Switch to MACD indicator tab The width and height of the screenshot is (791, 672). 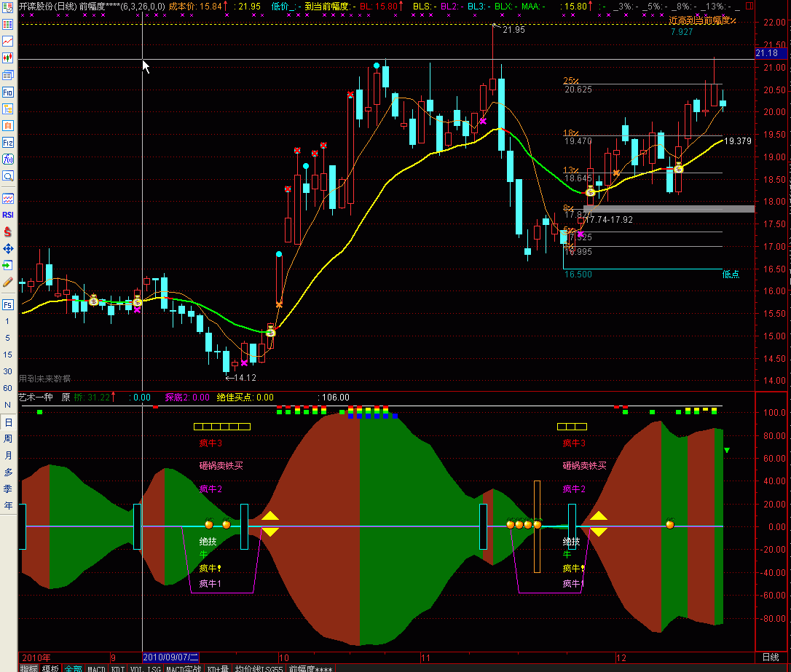(x=96, y=668)
